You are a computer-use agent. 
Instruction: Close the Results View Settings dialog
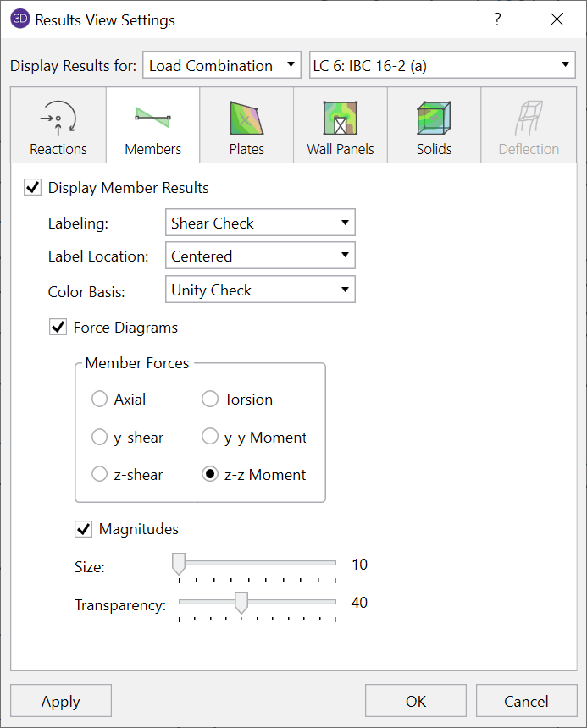[x=557, y=19]
